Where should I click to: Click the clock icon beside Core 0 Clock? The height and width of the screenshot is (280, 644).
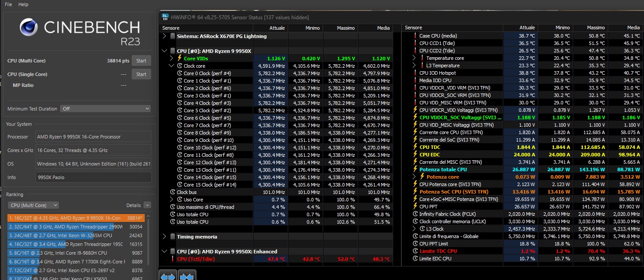click(x=179, y=73)
